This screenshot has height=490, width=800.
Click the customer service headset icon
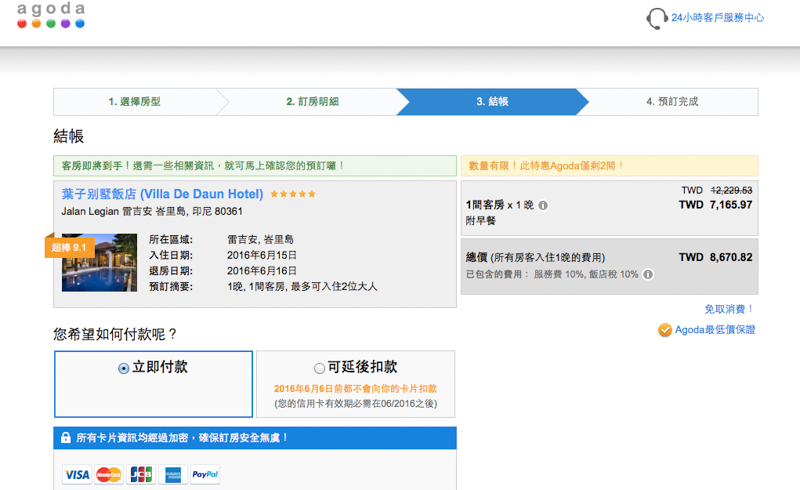click(x=657, y=18)
